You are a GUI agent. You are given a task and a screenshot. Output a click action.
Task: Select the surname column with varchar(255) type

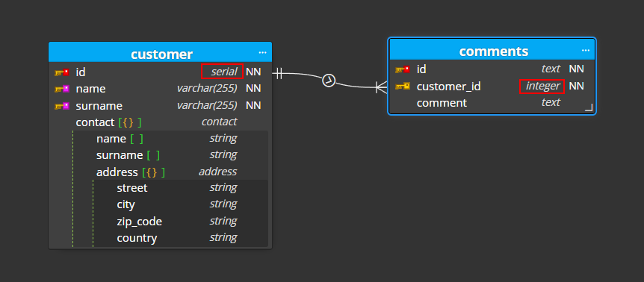160,106
